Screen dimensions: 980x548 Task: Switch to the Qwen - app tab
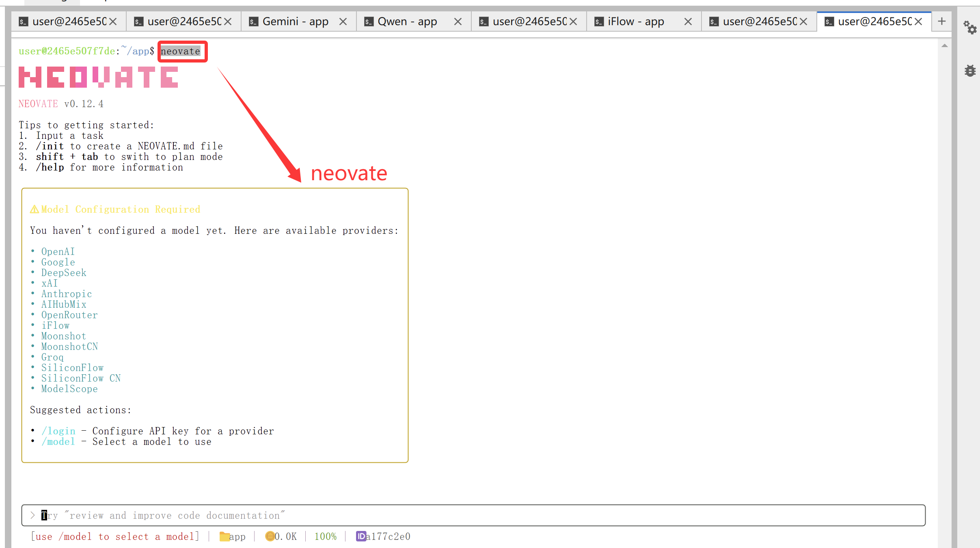coord(407,22)
